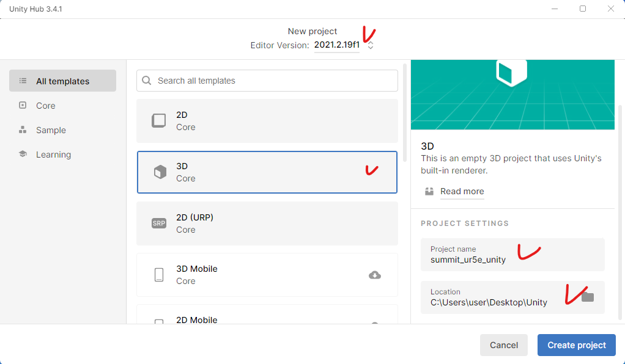This screenshot has height=364, width=625.
Task: Click the SRP badge icon
Action: (x=158, y=224)
